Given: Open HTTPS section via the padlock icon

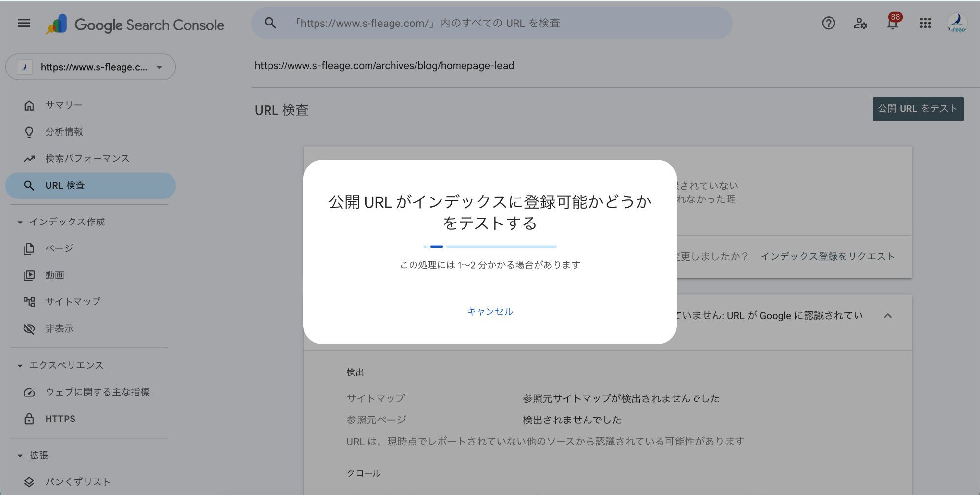Looking at the screenshot, I should [x=29, y=419].
